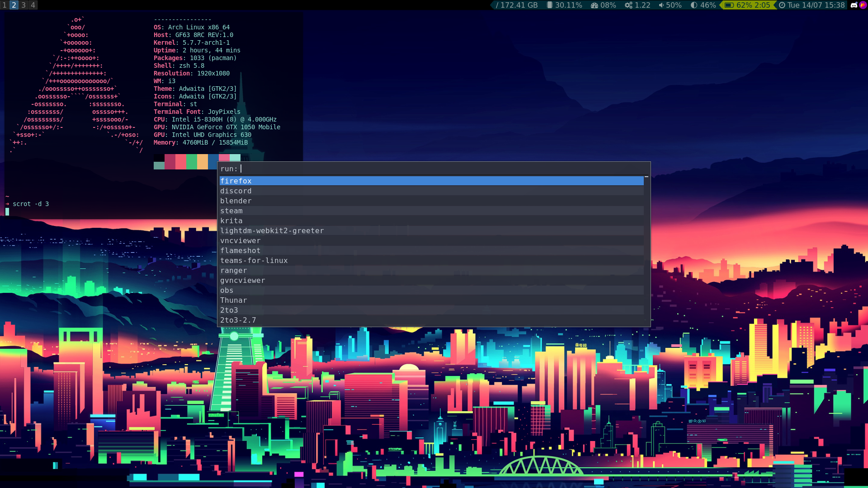Click the 08% CPU usage value
Image resolution: width=868 pixels, height=488 pixels.
(608, 5)
